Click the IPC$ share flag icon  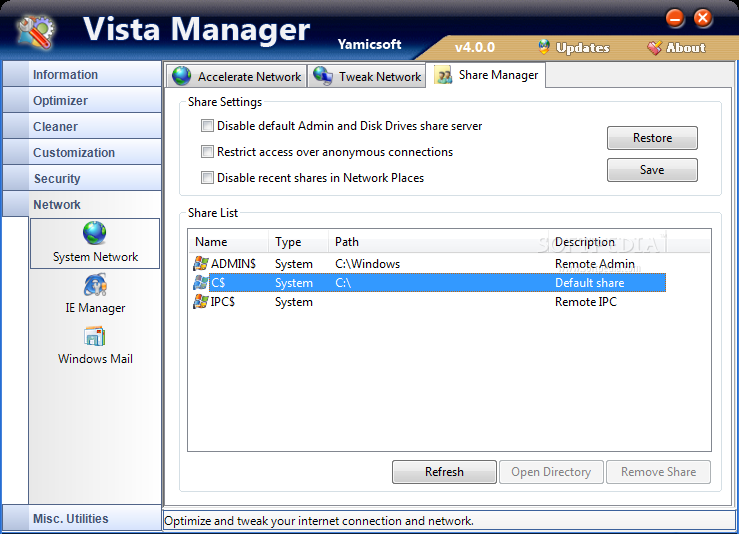tap(201, 302)
